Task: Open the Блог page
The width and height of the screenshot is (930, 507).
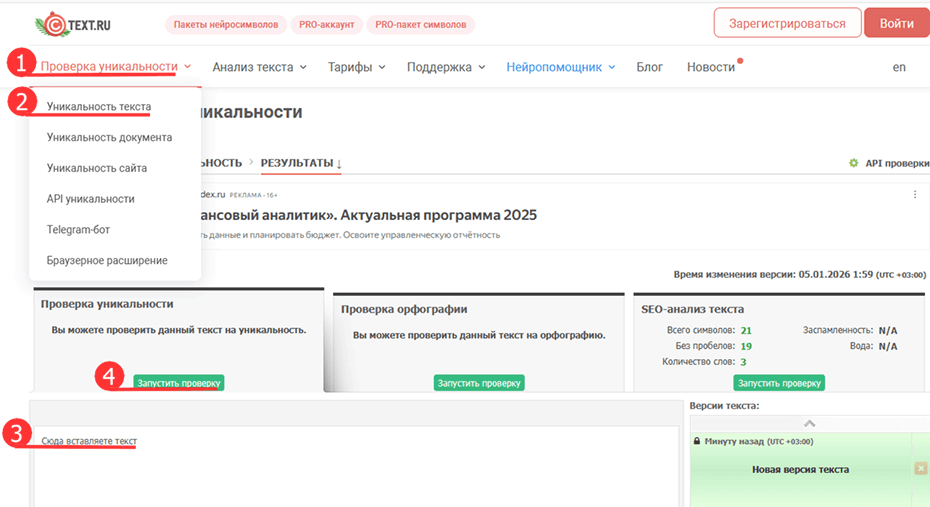Action: [x=649, y=67]
